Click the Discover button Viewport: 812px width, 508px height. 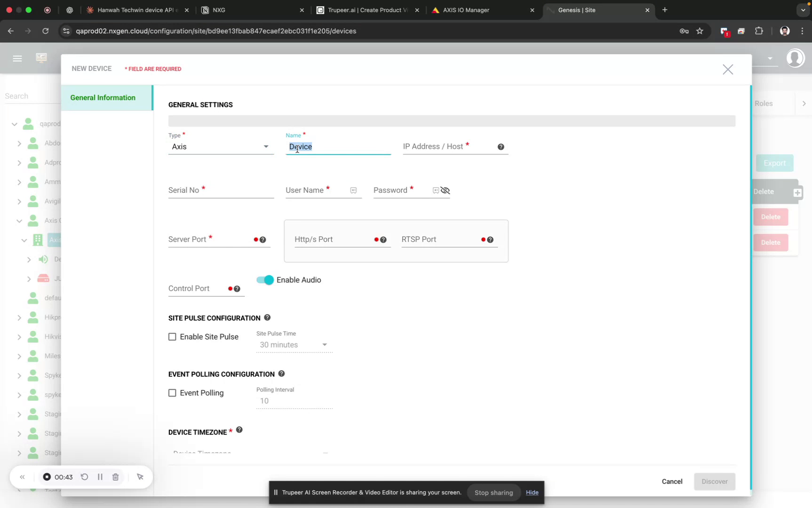coord(715,481)
